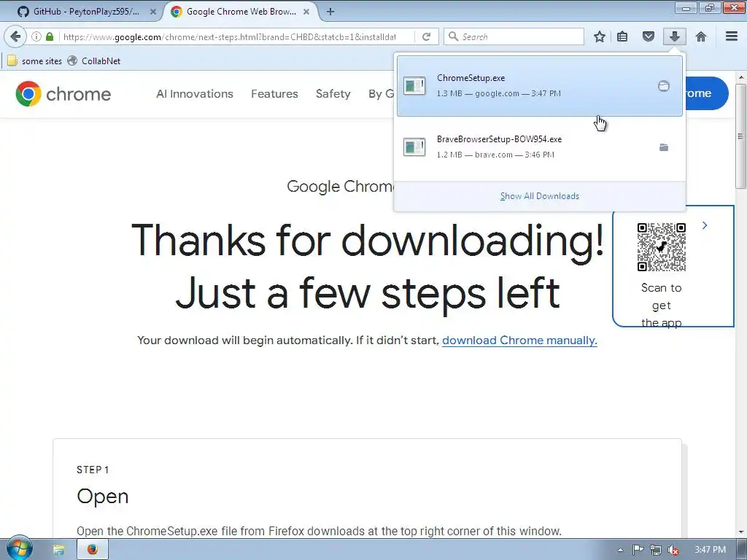Click the 3:47 PM taskbar clock
This screenshot has height=560, width=747.
(710, 550)
